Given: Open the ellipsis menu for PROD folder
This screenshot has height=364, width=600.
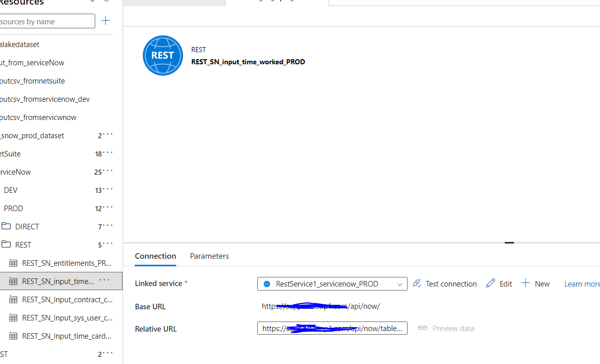Looking at the screenshot, I should 108,207.
